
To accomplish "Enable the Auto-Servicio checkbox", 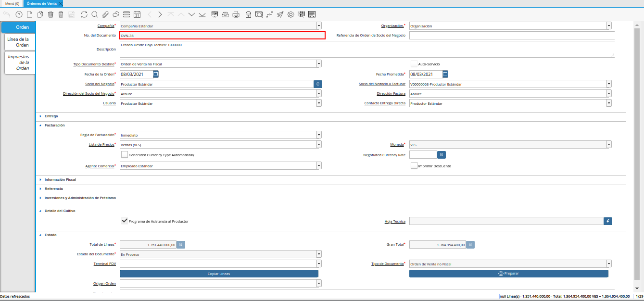I will click(x=414, y=63).
